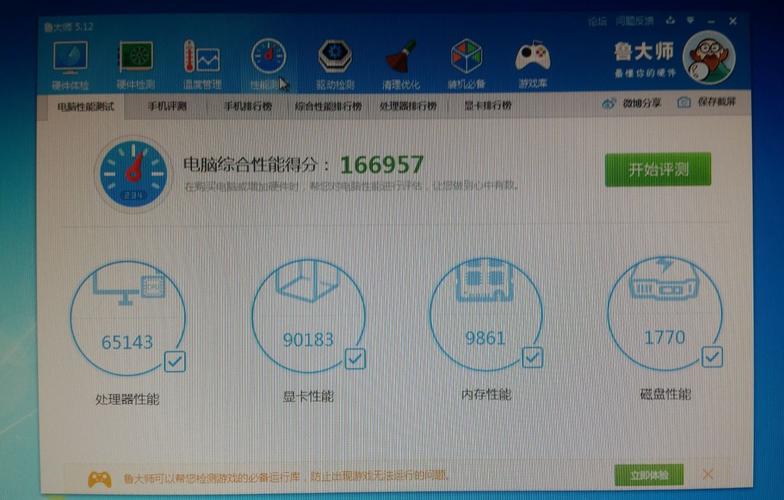Click the 内存性能 label

[x=486, y=395]
